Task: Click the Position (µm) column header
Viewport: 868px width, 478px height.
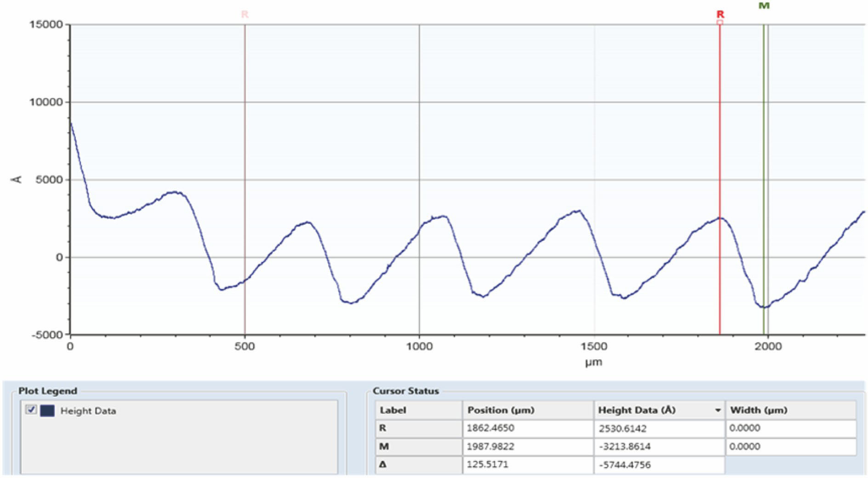Action: 501,410
